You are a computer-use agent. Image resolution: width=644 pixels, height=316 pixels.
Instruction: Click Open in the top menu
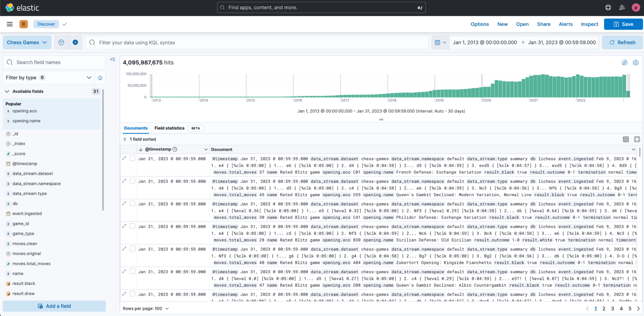[x=522, y=24]
